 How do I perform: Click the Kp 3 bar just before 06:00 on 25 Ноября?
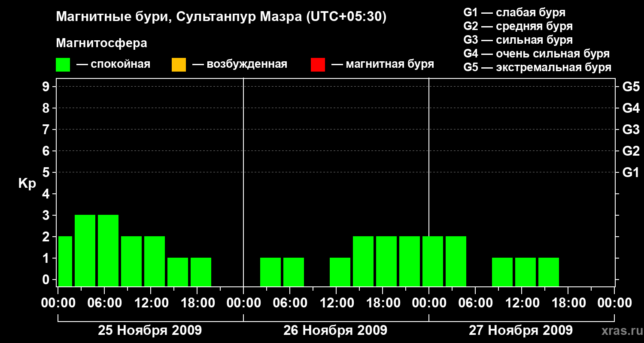pyautogui.click(x=85, y=250)
